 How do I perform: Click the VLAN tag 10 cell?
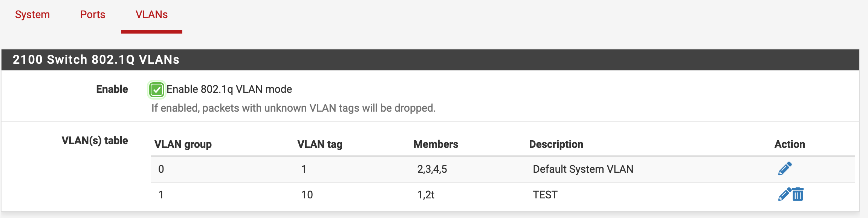pos(307,195)
